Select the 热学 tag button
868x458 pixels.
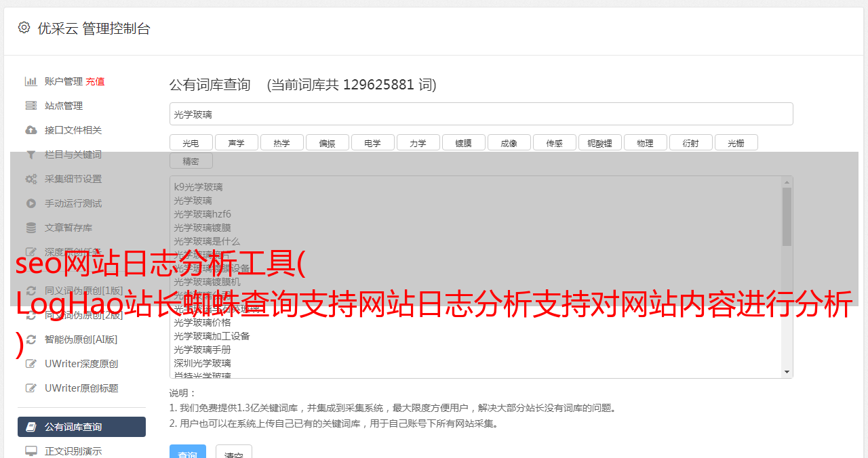(x=282, y=142)
